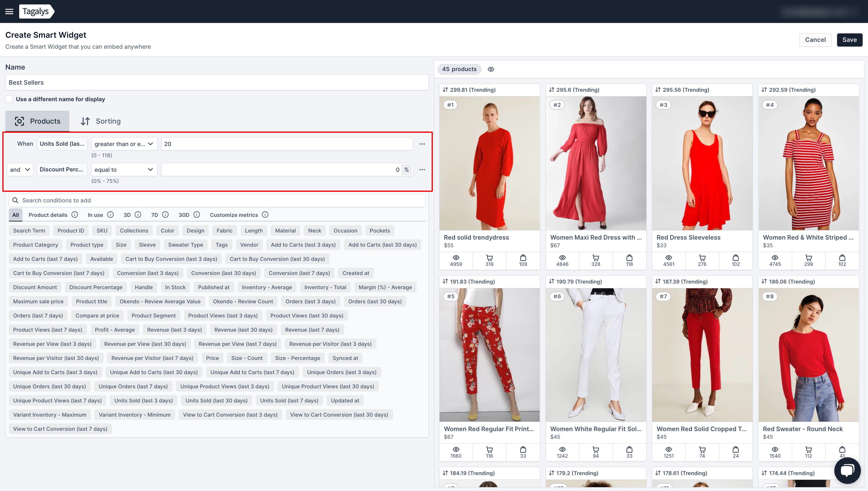Show info icon next to 7D
Screen dimensions: 868x491
pos(165,215)
